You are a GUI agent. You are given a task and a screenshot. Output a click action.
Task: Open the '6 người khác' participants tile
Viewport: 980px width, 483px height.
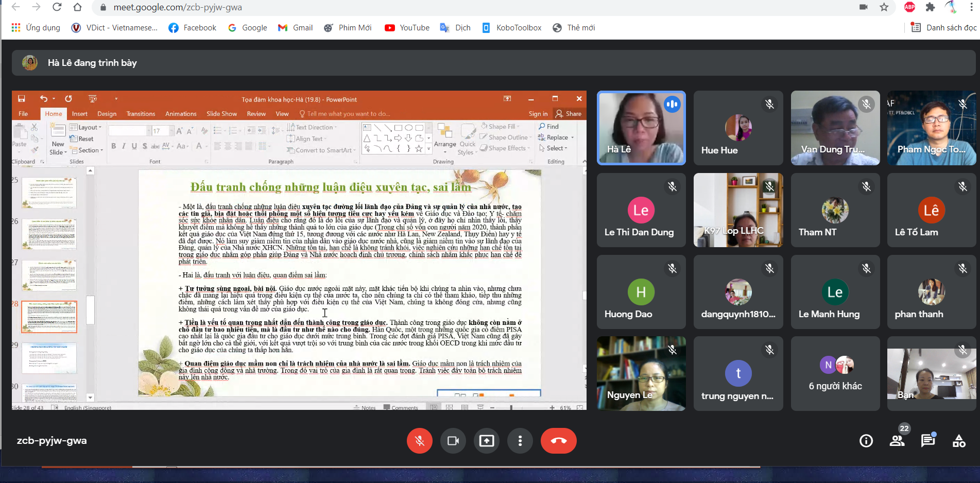coord(835,374)
